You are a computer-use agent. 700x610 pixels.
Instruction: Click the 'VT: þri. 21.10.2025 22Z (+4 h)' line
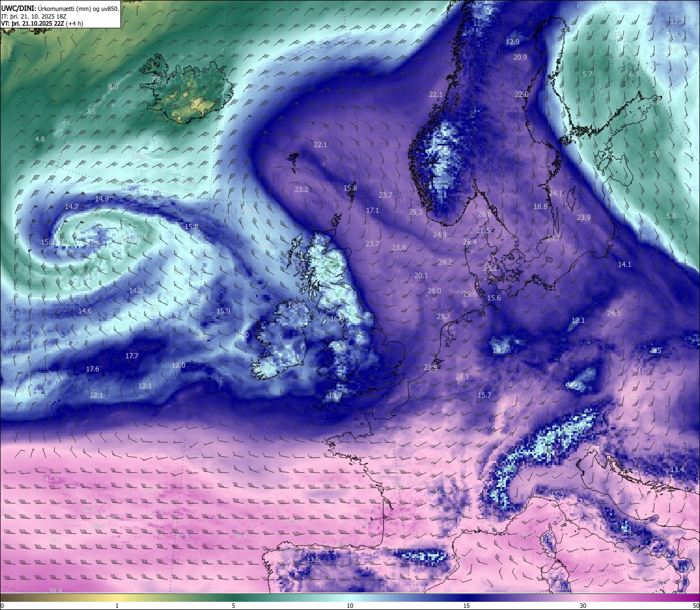click(x=42, y=24)
